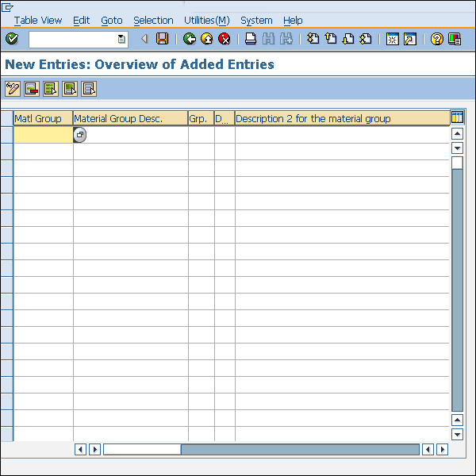
Task: Click the Select Block icon
Action: point(70,89)
